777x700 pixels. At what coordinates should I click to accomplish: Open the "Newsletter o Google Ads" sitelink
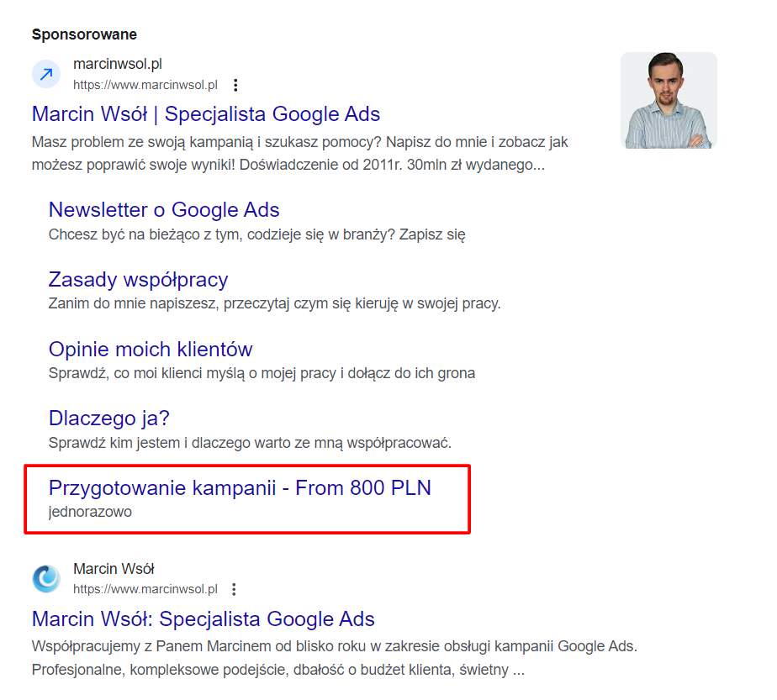(164, 210)
